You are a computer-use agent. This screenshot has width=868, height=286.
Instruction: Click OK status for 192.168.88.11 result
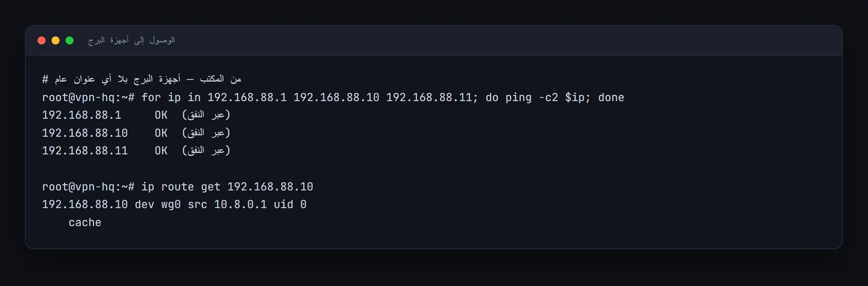click(x=161, y=151)
